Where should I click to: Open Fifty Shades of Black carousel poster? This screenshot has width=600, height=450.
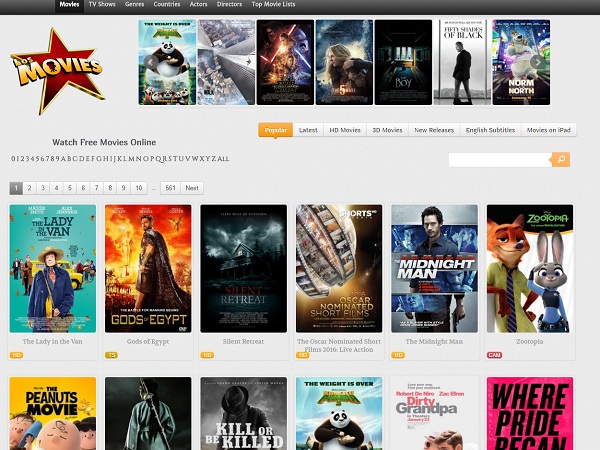click(x=462, y=62)
